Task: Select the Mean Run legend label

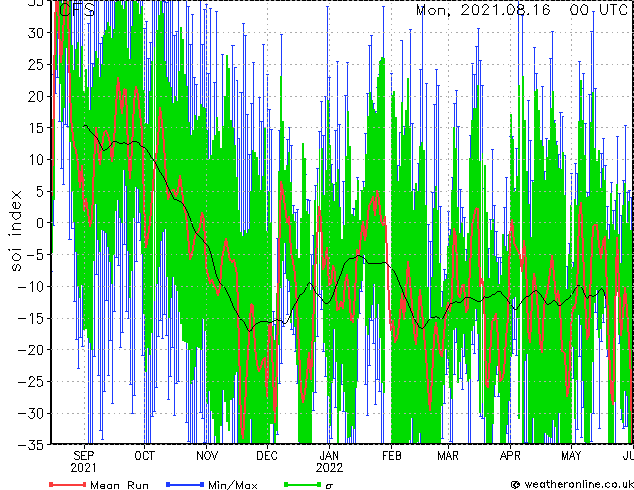Action: pyautogui.click(x=119, y=484)
